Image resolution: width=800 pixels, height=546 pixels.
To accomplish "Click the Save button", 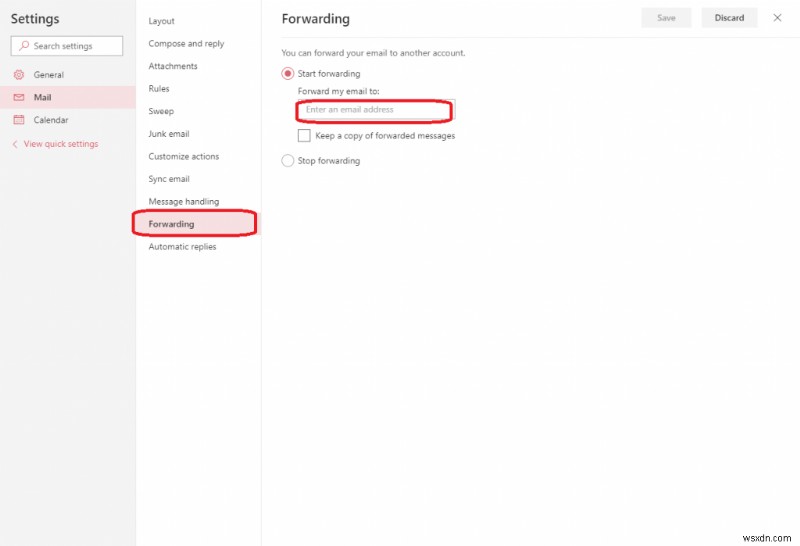I will click(x=666, y=18).
